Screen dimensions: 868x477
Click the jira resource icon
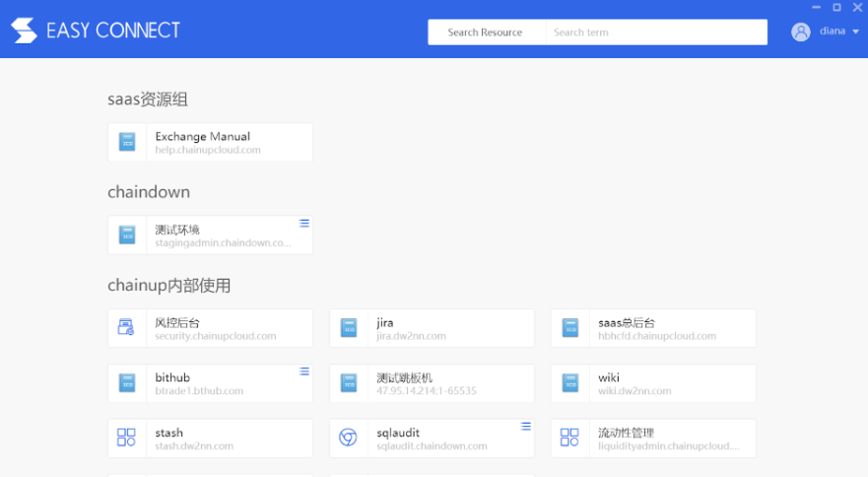349,328
